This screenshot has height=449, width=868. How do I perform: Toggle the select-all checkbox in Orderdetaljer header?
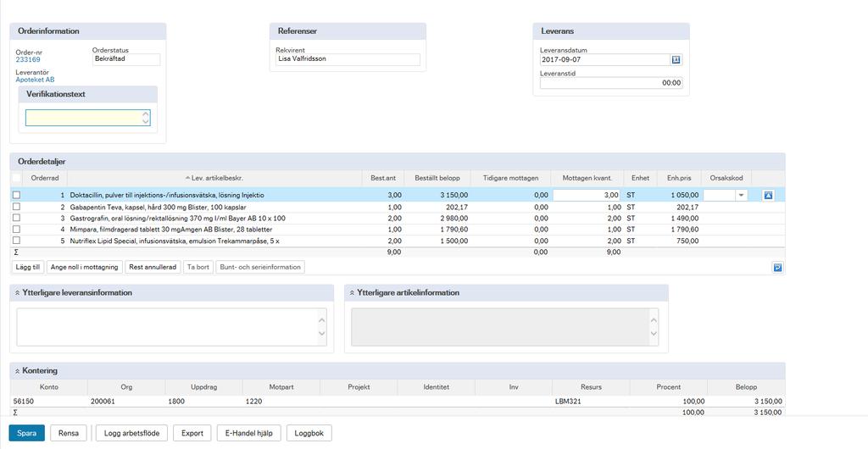coord(17,178)
